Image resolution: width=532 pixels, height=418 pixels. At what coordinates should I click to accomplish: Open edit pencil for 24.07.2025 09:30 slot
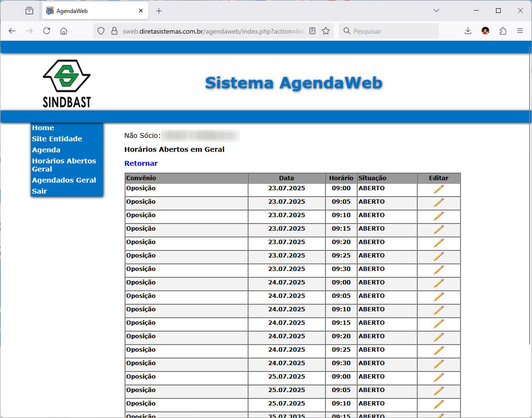click(x=438, y=364)
